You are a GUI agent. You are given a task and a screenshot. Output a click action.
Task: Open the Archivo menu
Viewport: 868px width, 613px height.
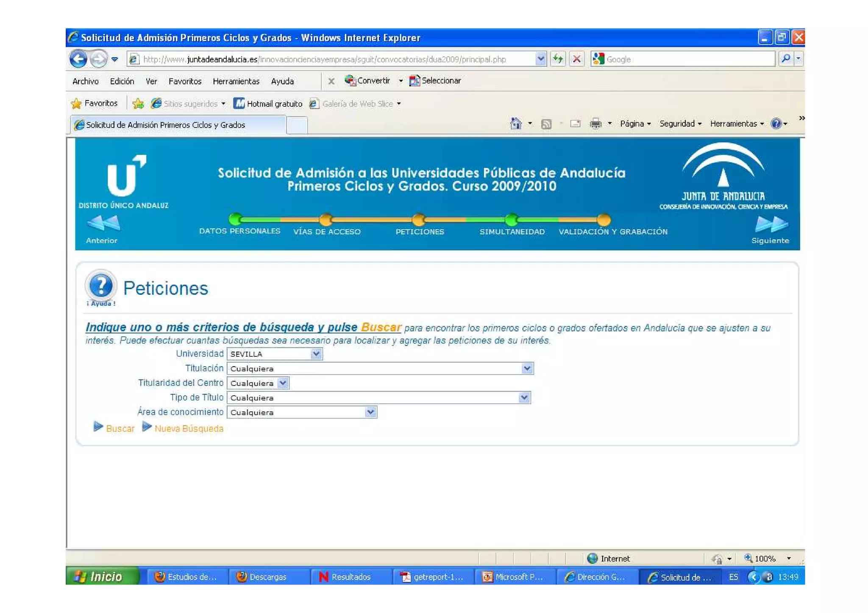(x=85, y=81)
